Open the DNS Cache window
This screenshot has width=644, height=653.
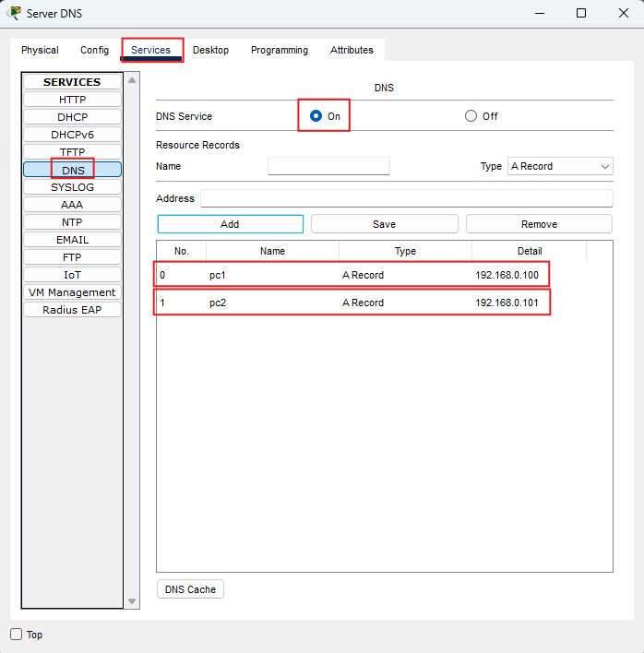point(190,589)
